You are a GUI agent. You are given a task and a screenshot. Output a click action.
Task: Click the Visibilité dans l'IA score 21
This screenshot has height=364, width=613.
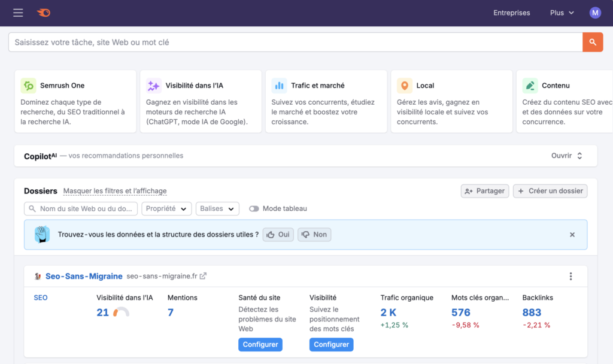tap(103, 313)
